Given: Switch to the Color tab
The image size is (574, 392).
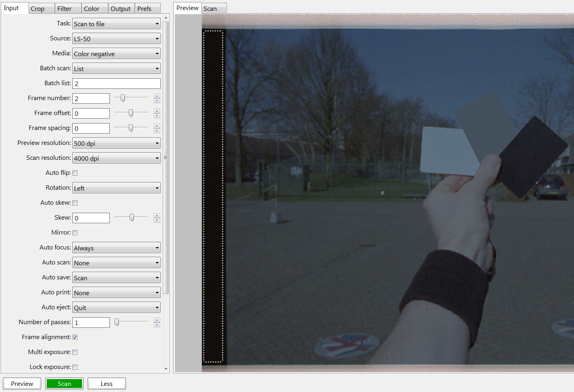Looking at the screenshot, I should [92, 8].
